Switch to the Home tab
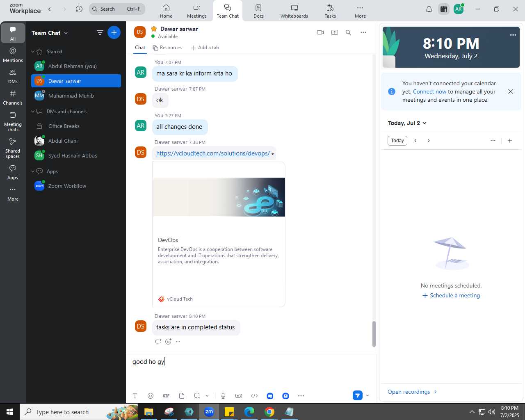Screen dimensions: 525x420 click(166, 11)
